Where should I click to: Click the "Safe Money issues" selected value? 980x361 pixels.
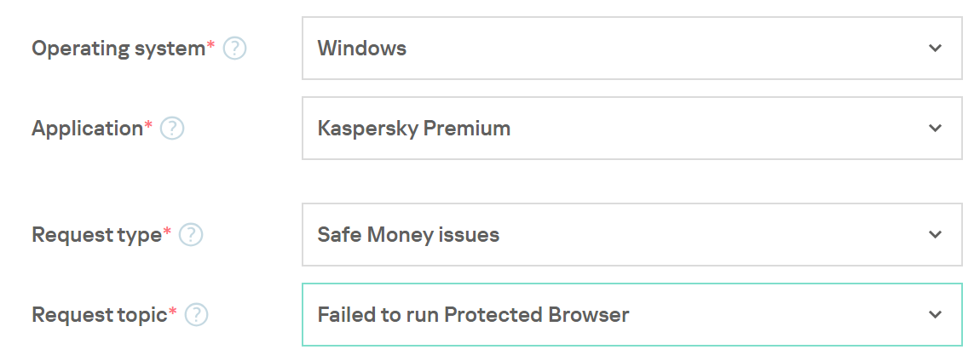(x=408, y=235)
